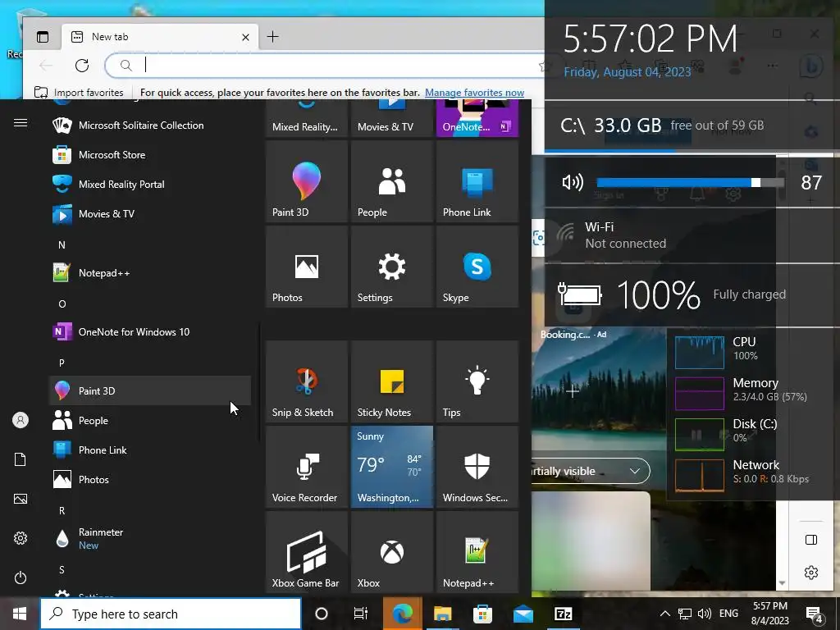Open the Power options button
Screen dimensions: 840x630
coord(21,577)
